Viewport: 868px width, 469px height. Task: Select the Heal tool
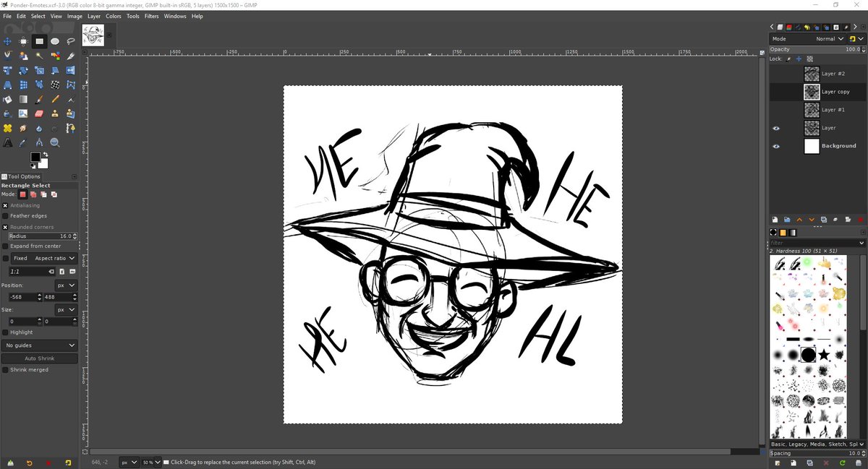tap(7, 128)
